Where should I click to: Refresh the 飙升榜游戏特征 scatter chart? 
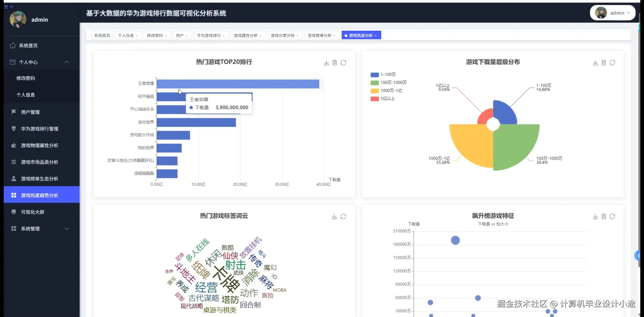pos(613,217)
